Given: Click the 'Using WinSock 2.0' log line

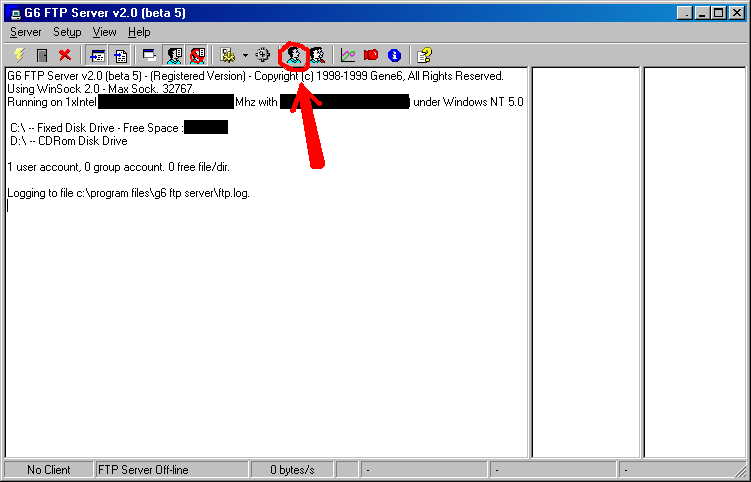Looking at the screenshot, I should tap(101, 89).
